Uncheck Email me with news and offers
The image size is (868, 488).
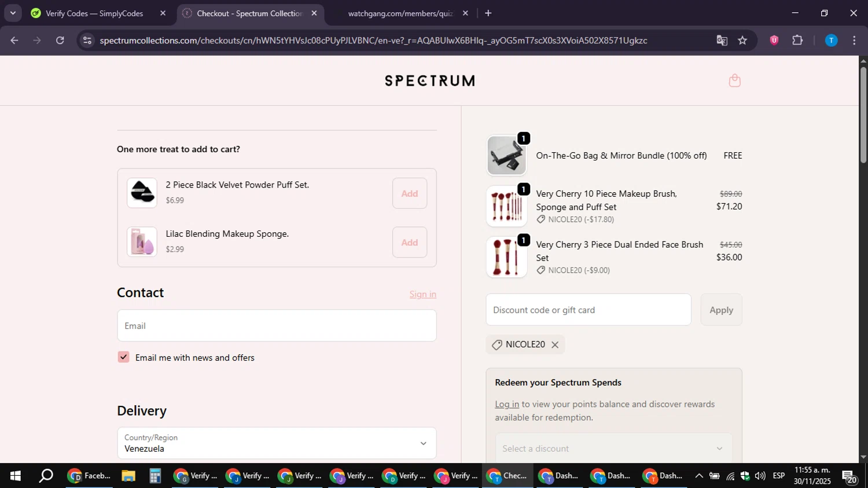coord(123,357)
